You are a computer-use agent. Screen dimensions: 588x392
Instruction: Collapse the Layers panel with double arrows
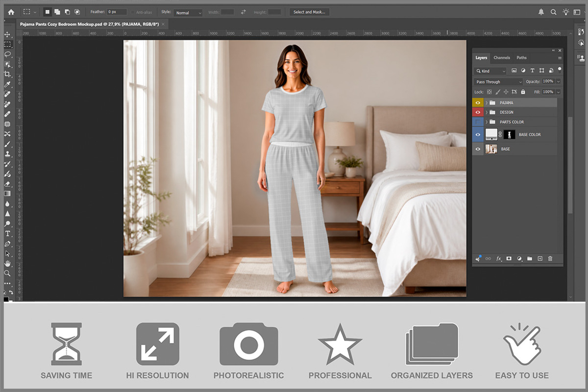tap(553, 50)
